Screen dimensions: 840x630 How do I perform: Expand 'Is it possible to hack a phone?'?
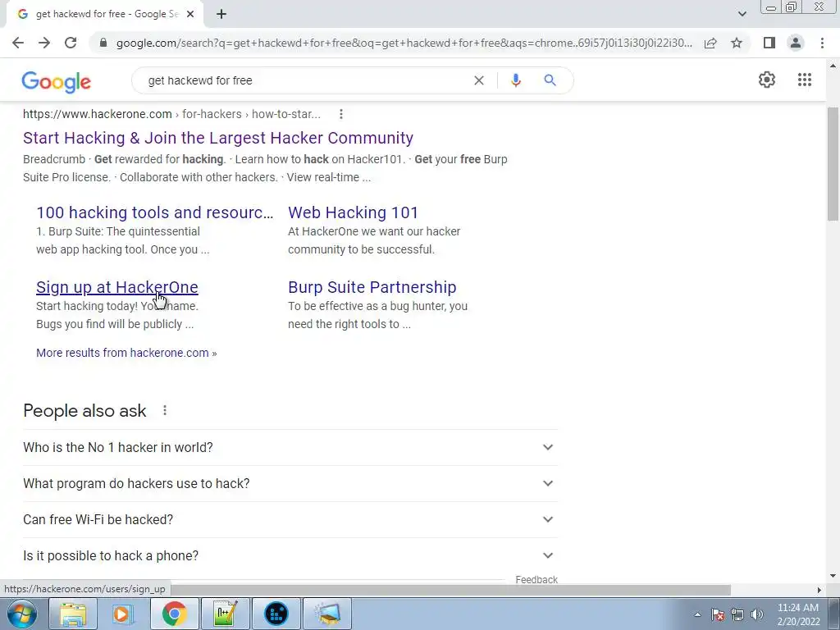[290, 555]
